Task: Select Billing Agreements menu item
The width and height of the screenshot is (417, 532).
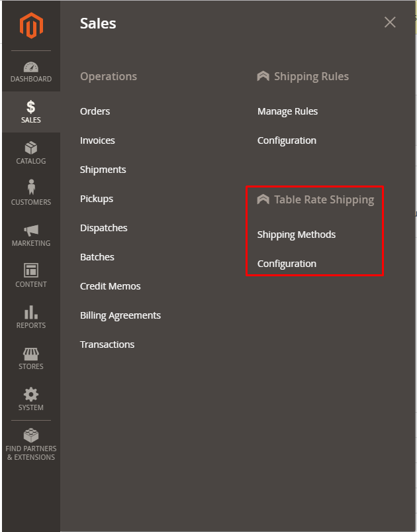Action: tap(120, 315)
